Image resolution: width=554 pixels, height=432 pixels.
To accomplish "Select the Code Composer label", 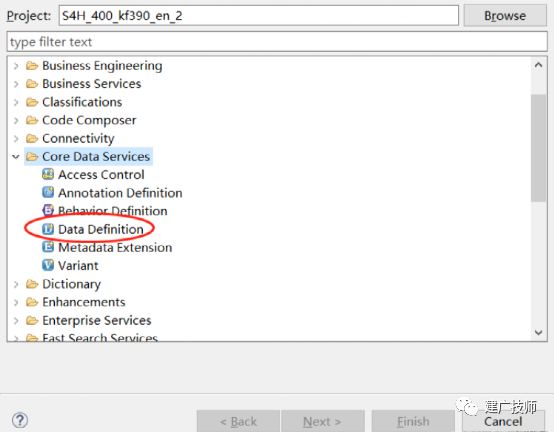I will tap(89, 120).
